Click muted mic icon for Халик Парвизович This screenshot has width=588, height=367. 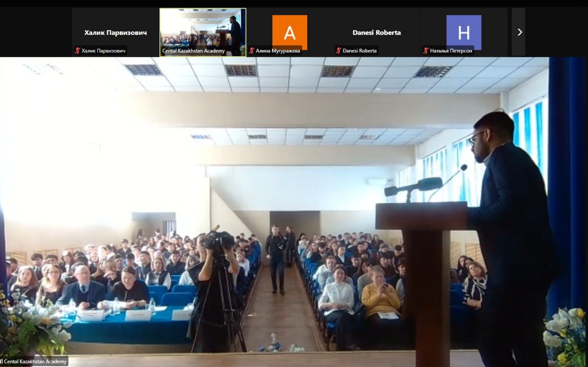click(x=78, y=51)
